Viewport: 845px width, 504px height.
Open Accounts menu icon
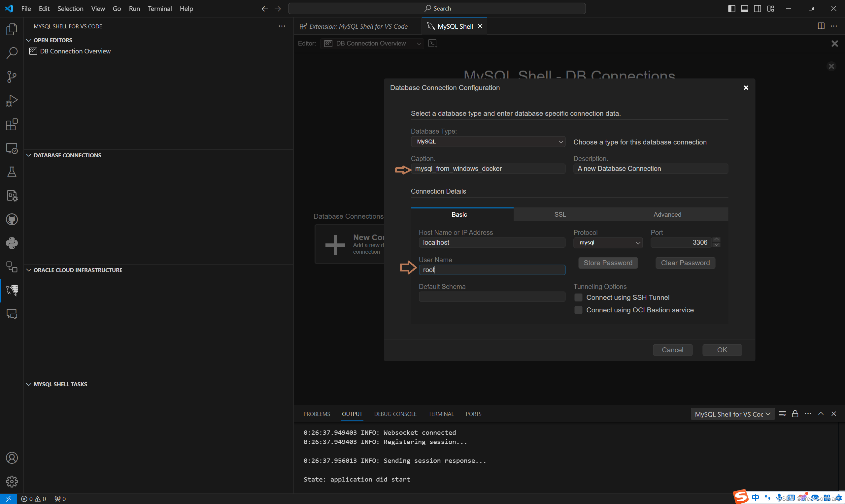pos(12,458)
